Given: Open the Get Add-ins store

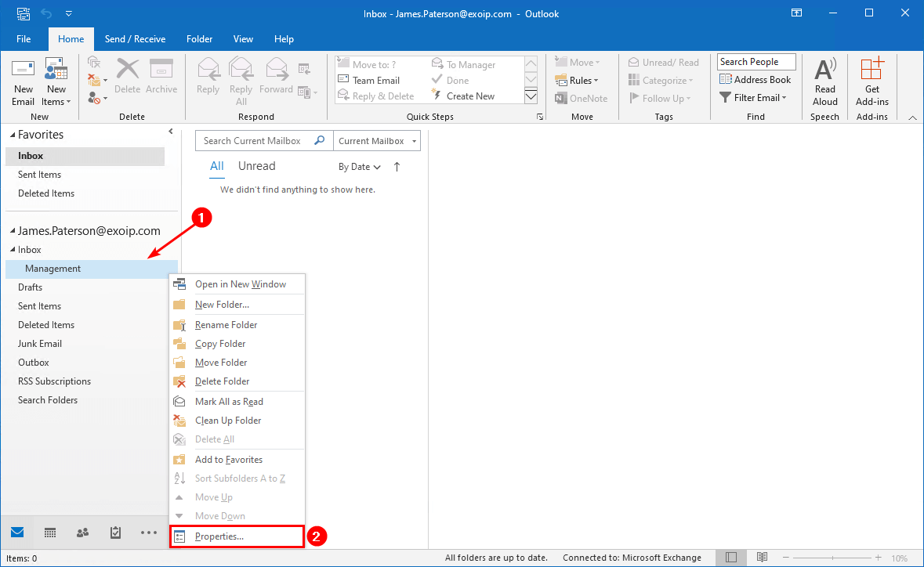Looking at the screenshot, I should pos(871,78).
